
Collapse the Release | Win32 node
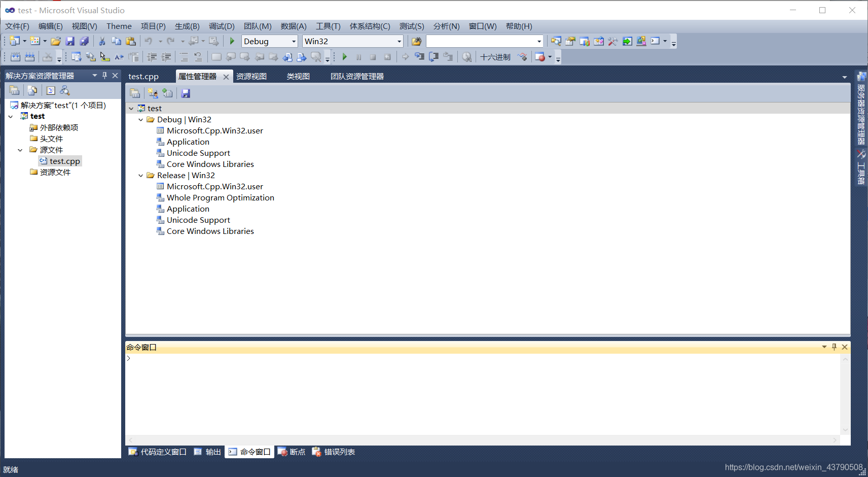click(x=141, y=176)
